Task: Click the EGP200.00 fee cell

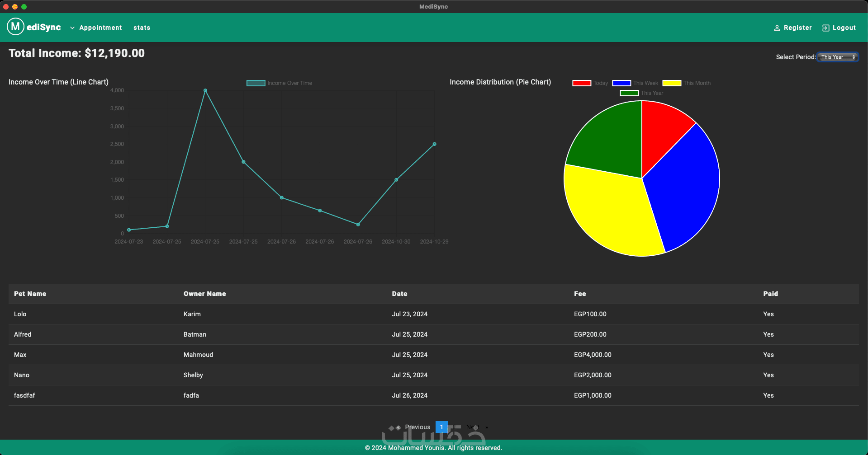Action: 590,334
